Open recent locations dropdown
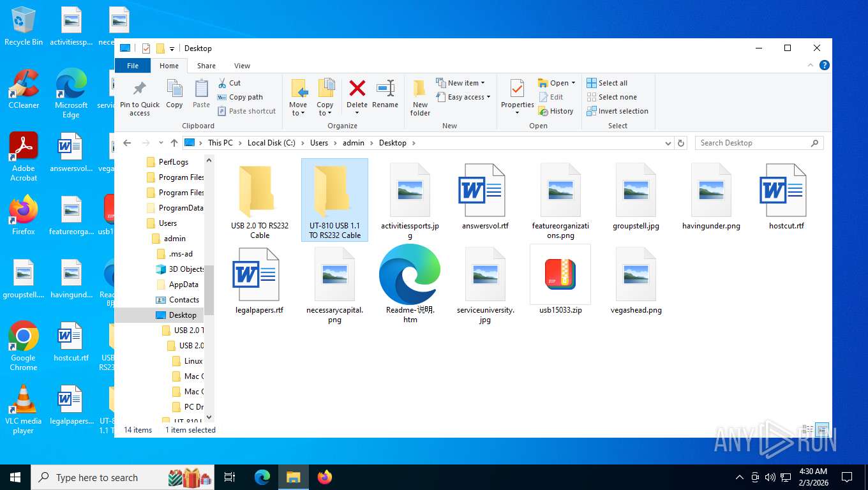This screenshot has height=490, width=868. [160, 143]
